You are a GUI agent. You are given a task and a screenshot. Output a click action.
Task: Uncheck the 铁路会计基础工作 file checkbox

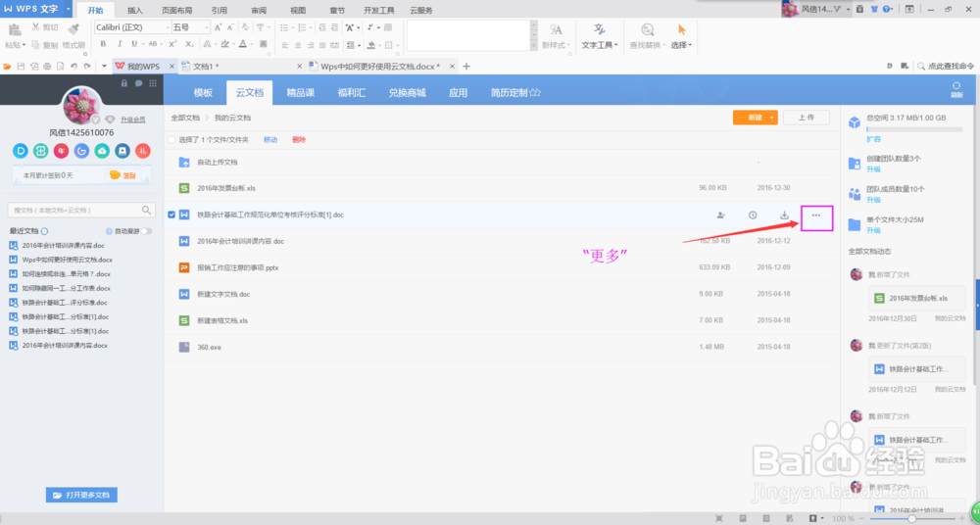coord(171,215)
